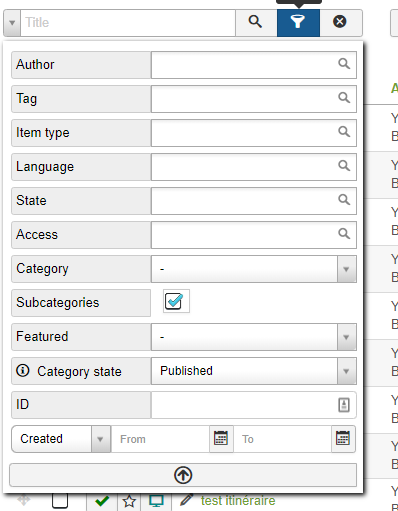Screen dimensions: 398x511
Task: Open the Featured dropdown
Action: tap(254, 337)
